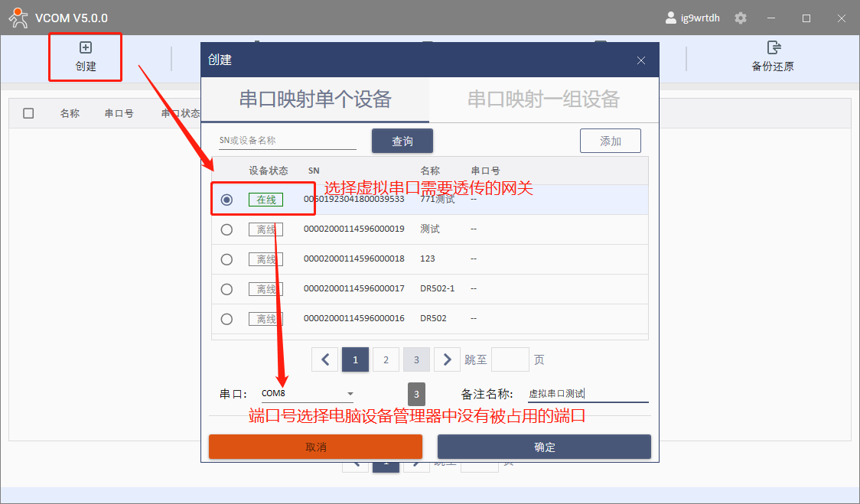This screenshot has width=860, height=504.
Task: Close the 创建 dialog with X icon
Action: 641,60
